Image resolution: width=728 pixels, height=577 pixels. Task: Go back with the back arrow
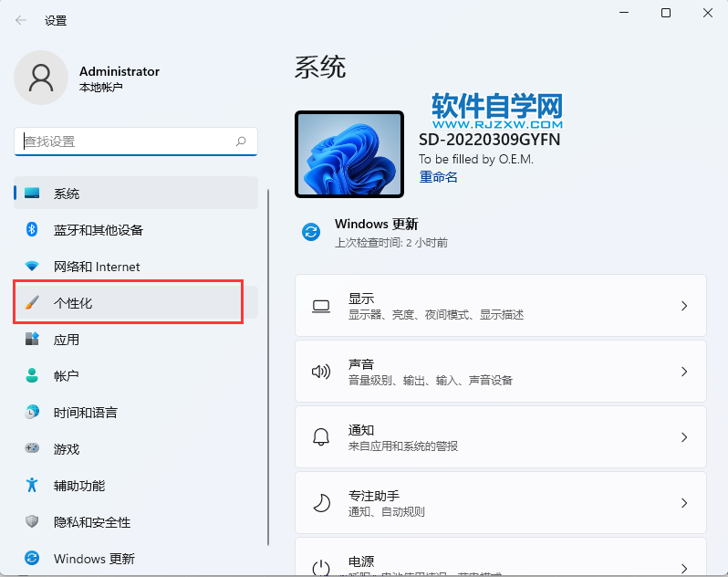tap(20, 20)
